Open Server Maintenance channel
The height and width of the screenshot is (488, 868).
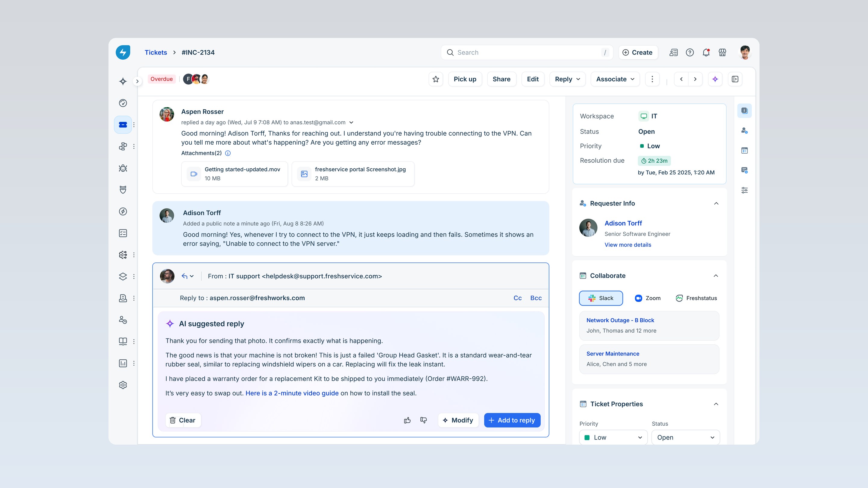point(649,359)
